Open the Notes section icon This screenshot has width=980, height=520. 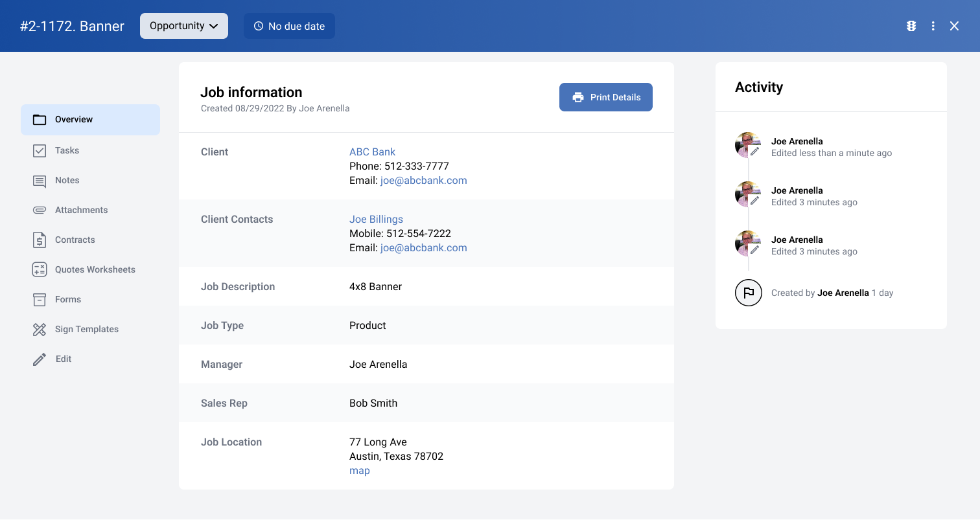tap(40, 180)
